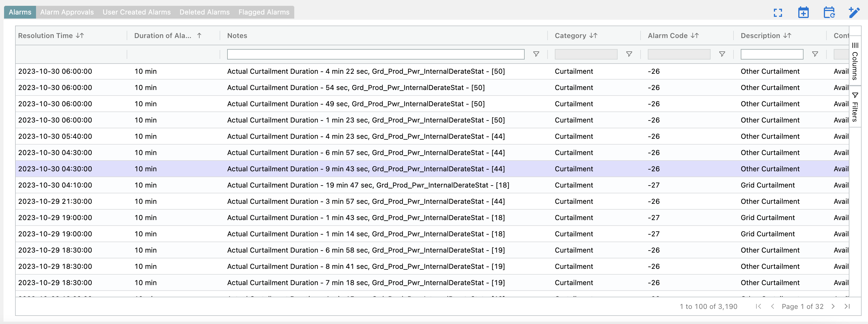This screenshot has height=324, width=868.
Task: Go to next page arrow
Action: tap(833, 306)
